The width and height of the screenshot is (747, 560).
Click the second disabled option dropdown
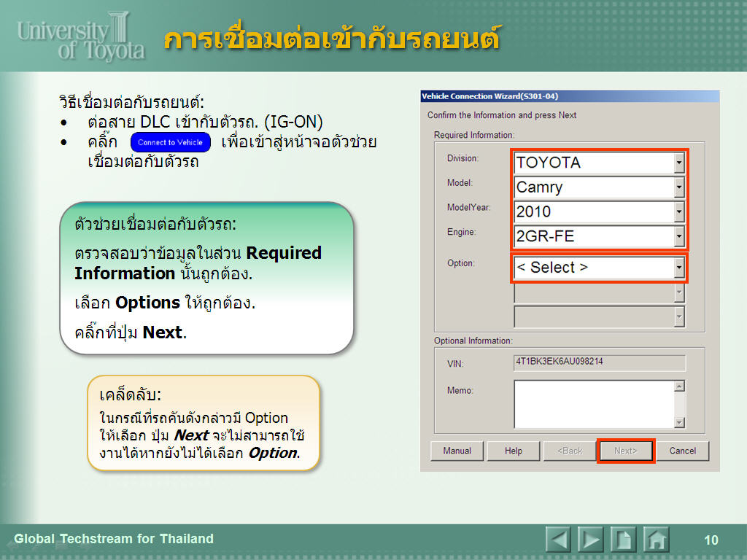tap(600, 292)
